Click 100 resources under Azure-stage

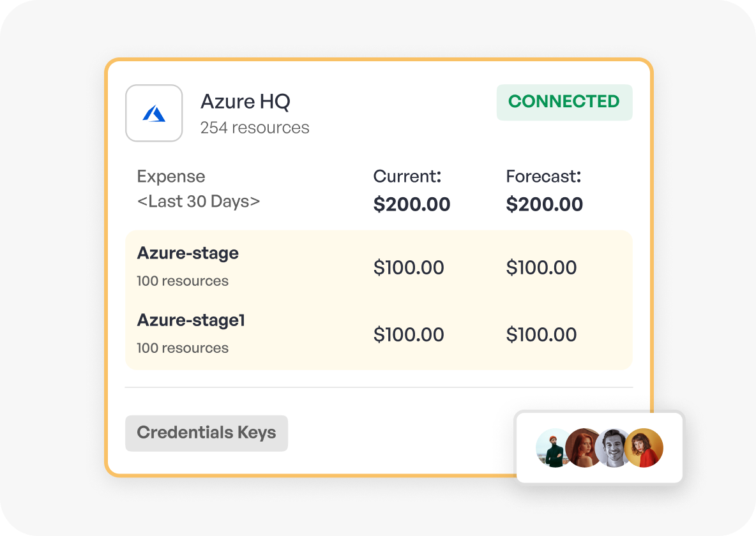pos(182,281)
